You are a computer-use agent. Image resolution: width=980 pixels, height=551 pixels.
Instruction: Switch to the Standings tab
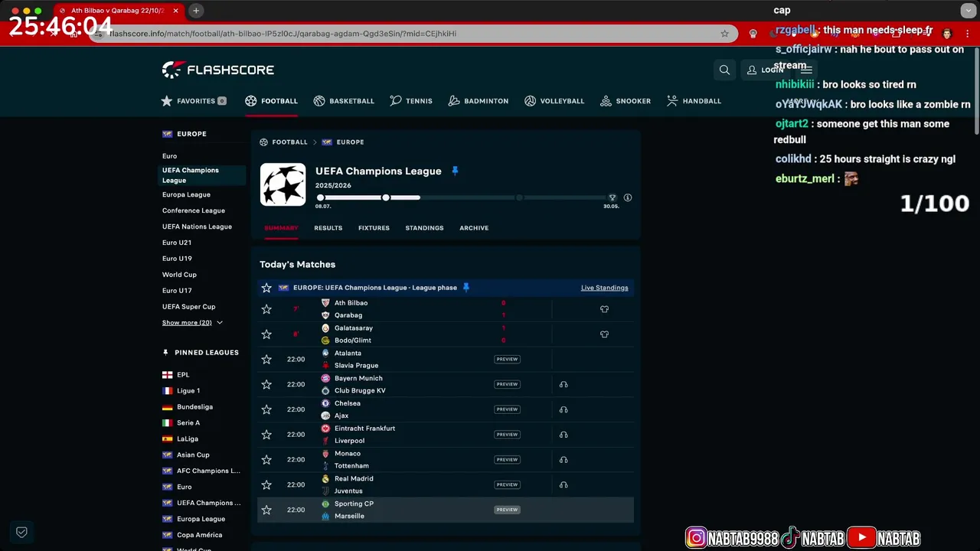pos(424,228)
